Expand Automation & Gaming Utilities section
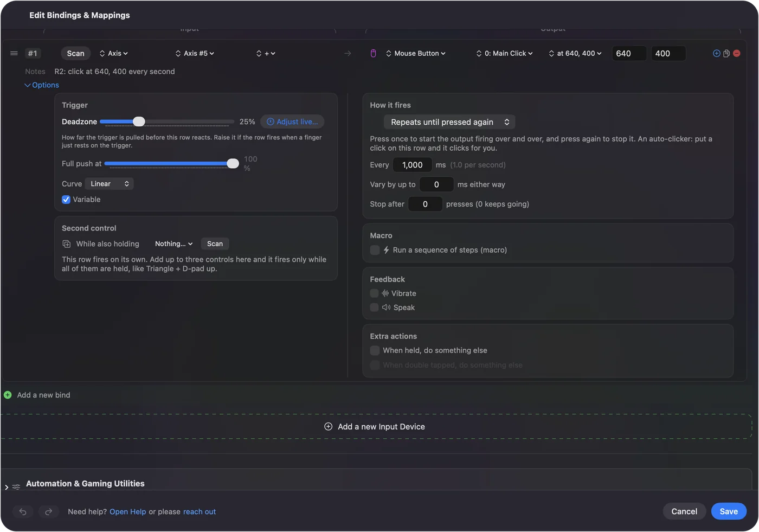 click(7, 487)
